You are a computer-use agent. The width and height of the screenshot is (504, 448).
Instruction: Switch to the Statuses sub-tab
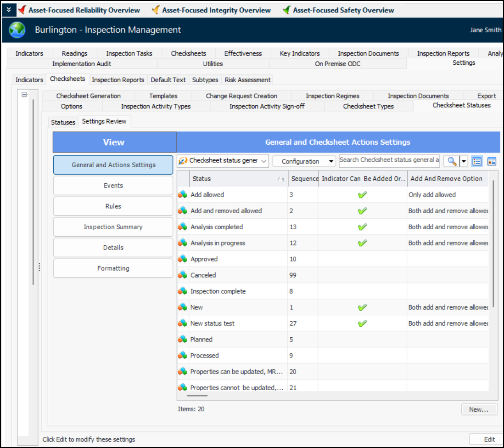[x=63, y=122]
